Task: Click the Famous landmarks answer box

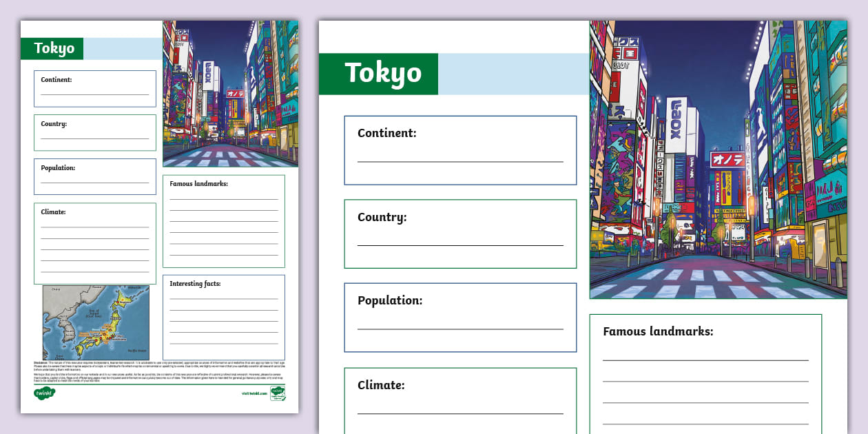Action: (224, 220)
